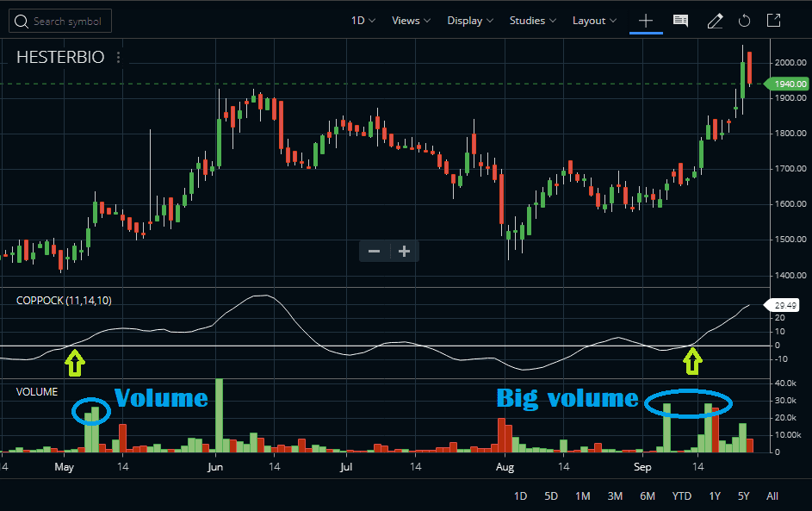Click the Jun date axis label
This screenshot has height=511, width=812.
point(215,467)
